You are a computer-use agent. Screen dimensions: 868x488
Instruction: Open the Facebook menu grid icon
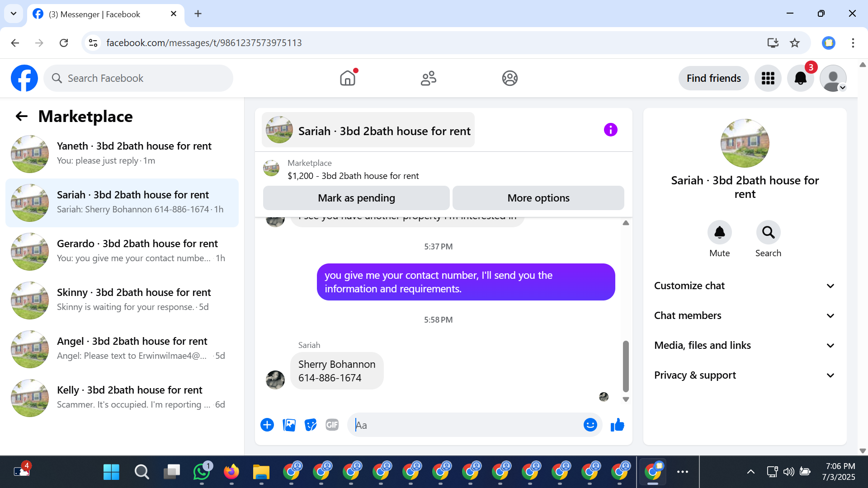768,79
